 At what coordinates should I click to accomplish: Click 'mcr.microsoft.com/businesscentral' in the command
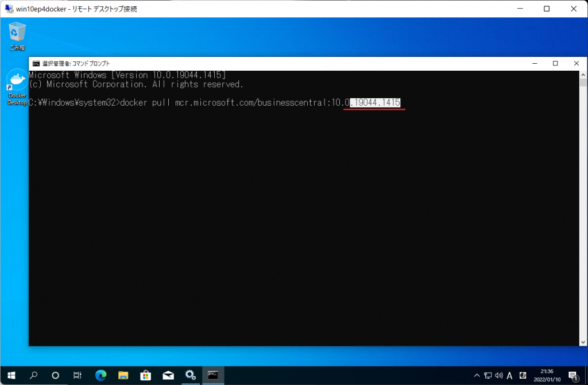click(x=252, y=102)
